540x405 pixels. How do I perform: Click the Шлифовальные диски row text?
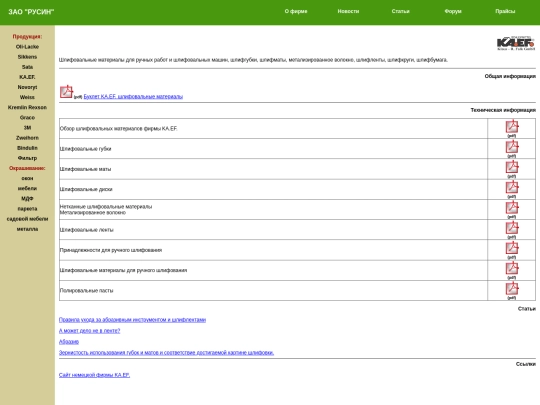tap(86, 189)
